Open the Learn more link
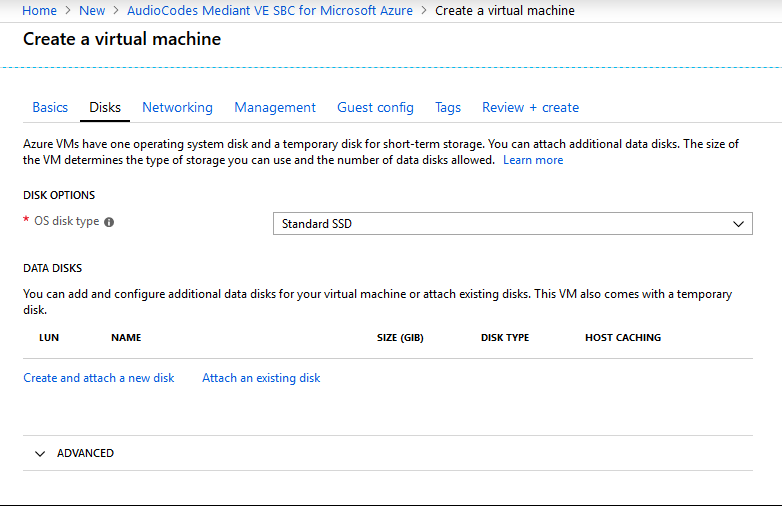 coord(533,160)
